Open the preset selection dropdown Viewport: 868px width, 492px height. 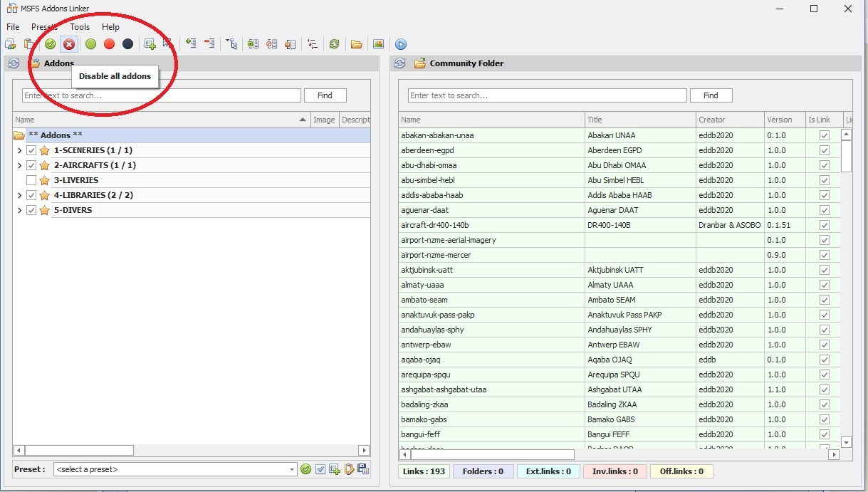pos(292,469)
